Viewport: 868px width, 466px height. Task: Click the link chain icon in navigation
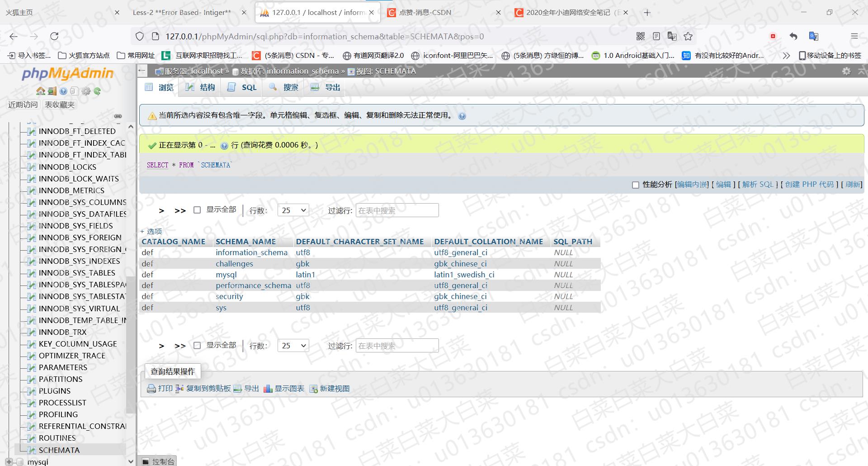(118, 116)
